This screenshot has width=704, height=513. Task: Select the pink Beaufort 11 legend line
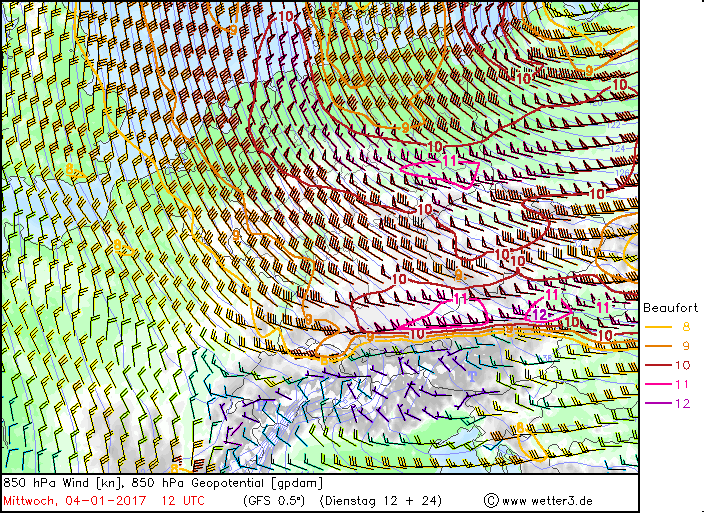click(658, 384)
